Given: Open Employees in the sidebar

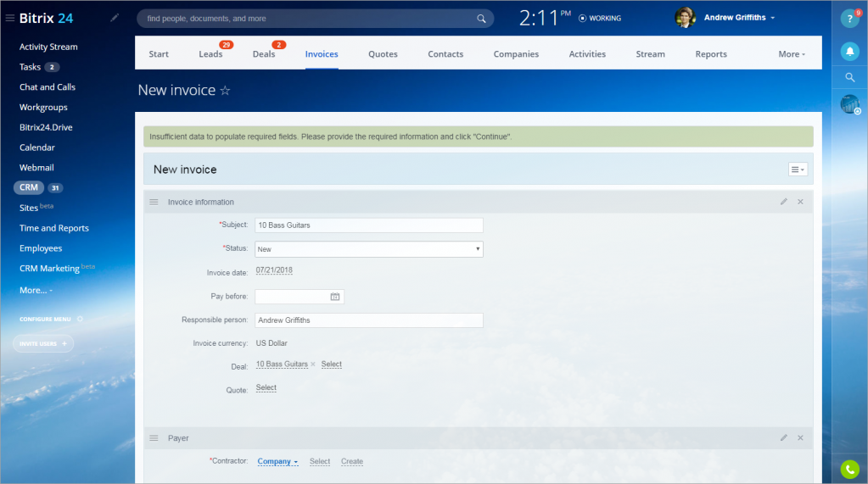Looking at the screenshot, I should tap(41, 248).
